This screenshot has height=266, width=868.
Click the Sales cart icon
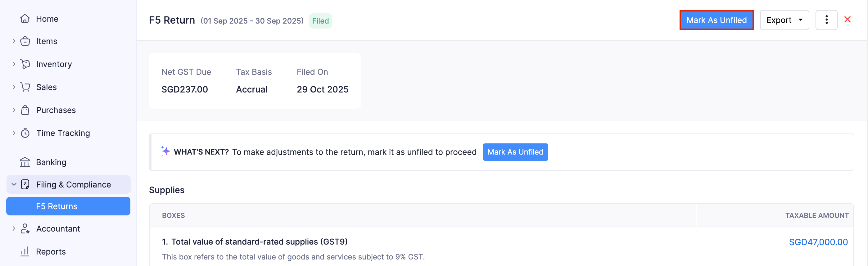click(x=25, y=87)
